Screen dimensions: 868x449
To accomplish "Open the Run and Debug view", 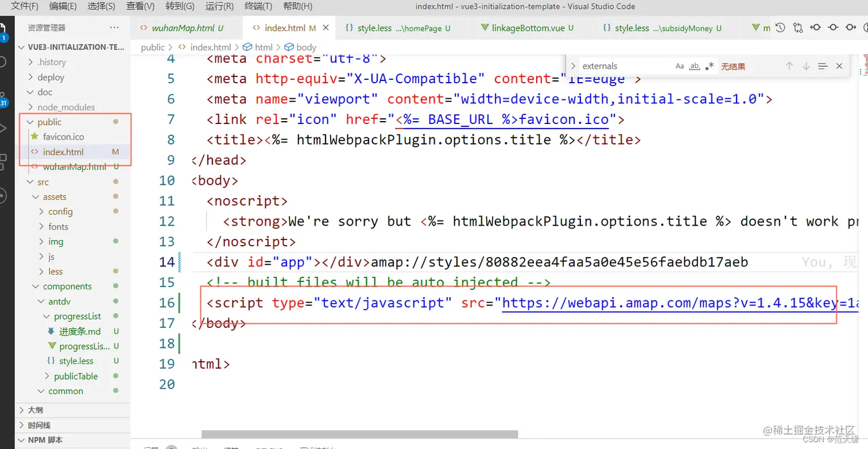I will [2, 128].
